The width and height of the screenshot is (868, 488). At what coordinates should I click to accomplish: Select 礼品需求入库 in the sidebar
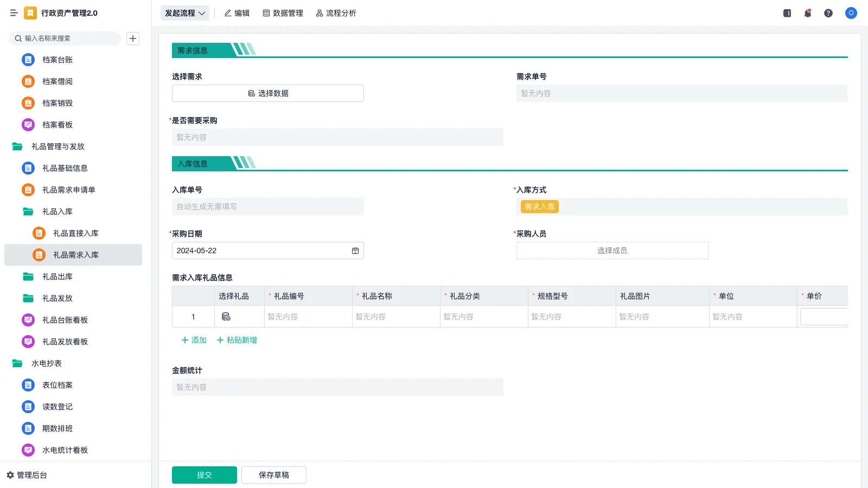(x=73, y=255)
